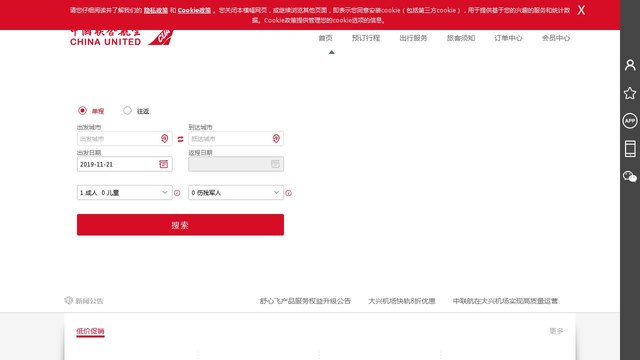
Task: Click the mobile phone sidebar icon
Action: pyautogui.click(x=630, y=149)
